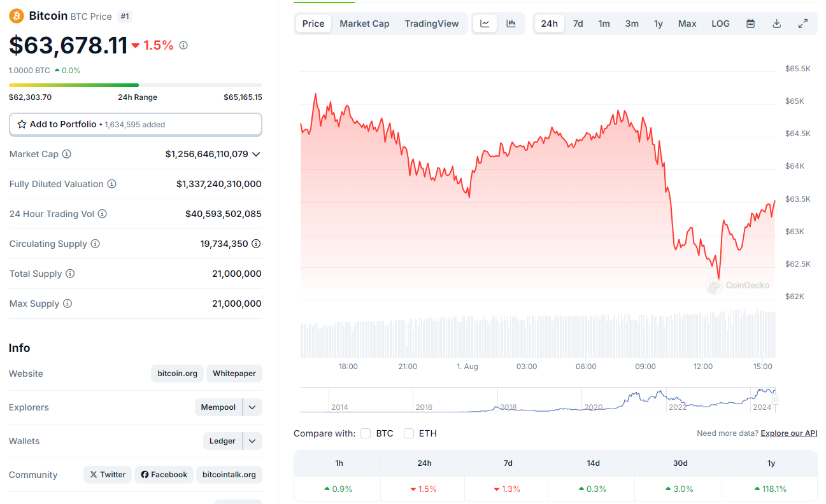This screenshot has height=504, width=826.
Task: Choose the 1y time range
Action: tap(659, 24)
